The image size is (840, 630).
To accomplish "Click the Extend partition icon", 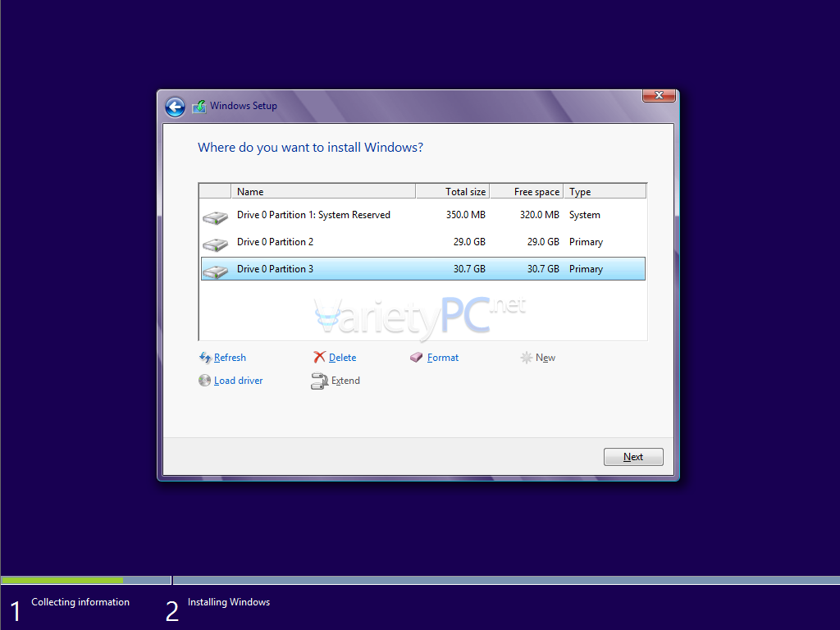I will click(x=319, y=381).
